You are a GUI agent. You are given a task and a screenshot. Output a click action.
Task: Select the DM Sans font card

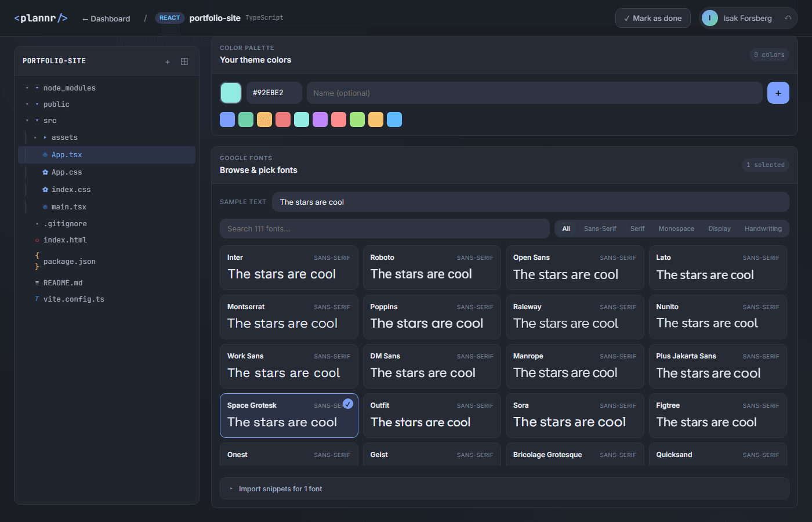coord(432,366)
